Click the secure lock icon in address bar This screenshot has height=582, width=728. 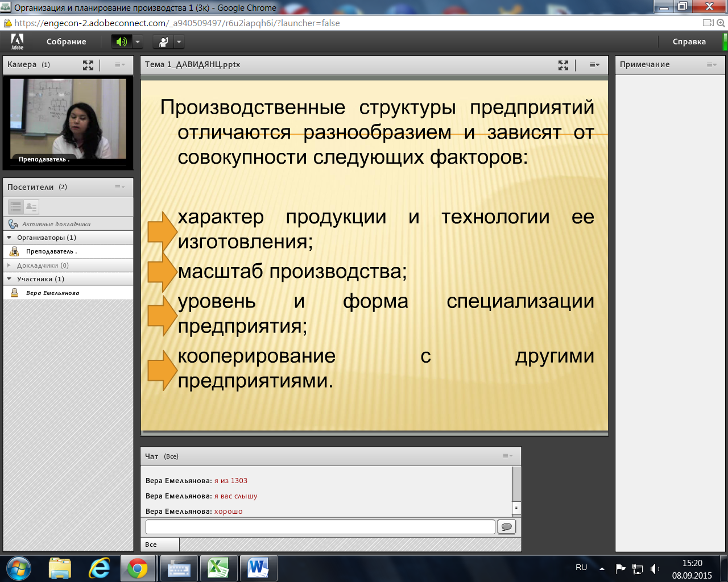7,23
